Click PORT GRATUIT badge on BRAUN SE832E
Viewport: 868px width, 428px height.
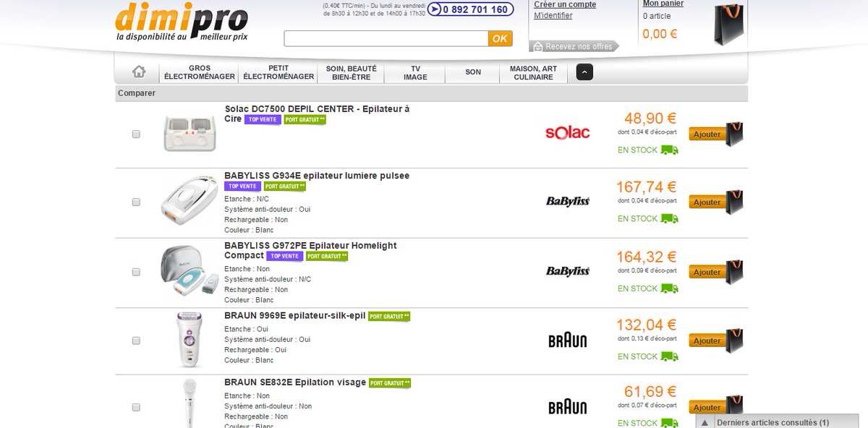pos(389,382)
